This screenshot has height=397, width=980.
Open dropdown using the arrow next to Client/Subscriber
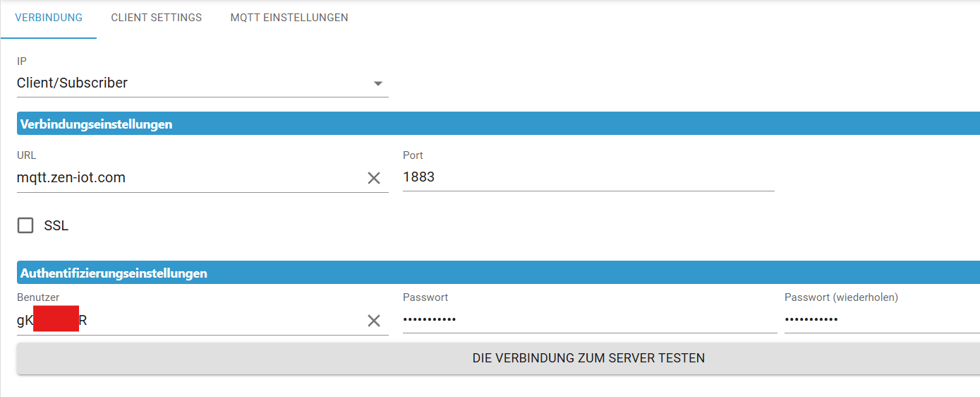[x=378, y=83]
